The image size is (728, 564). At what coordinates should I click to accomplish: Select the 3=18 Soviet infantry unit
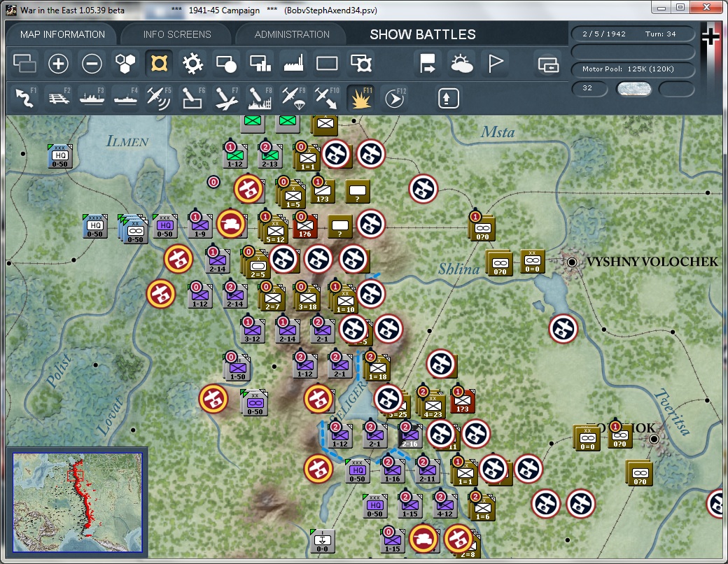307,299
